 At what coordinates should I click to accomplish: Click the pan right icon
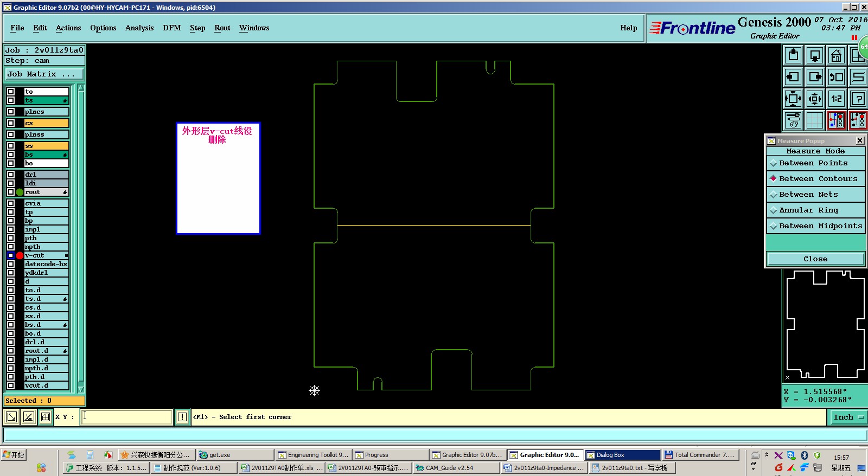(x=815, y=77)
